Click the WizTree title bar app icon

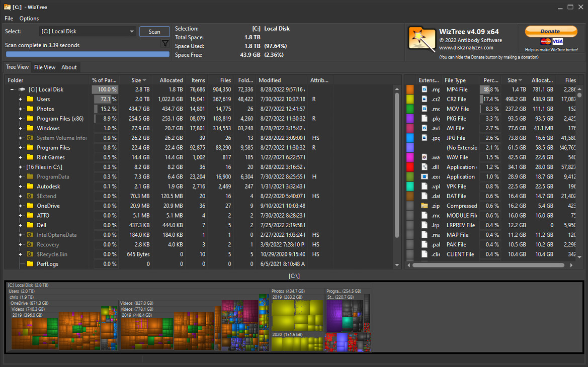point(7,7)
